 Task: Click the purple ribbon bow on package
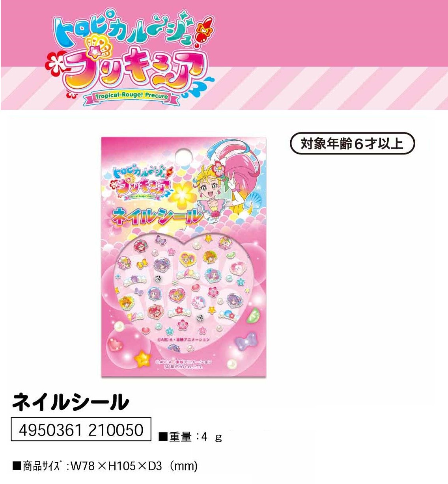point(245,342)
